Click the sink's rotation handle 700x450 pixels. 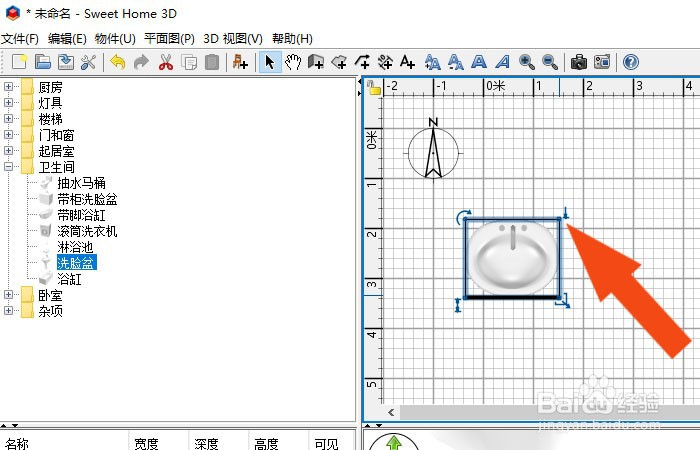point(463,217)
